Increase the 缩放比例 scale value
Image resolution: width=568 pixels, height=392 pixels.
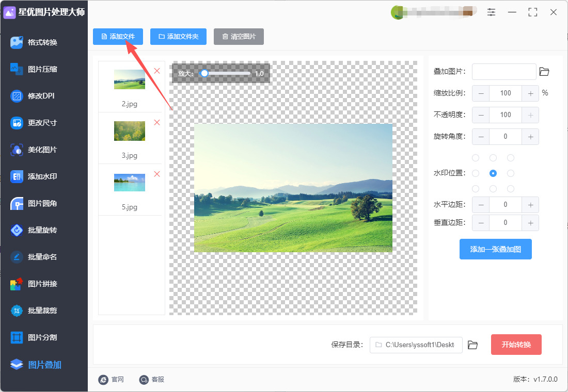pyautogui.click(x=530, y=93)
